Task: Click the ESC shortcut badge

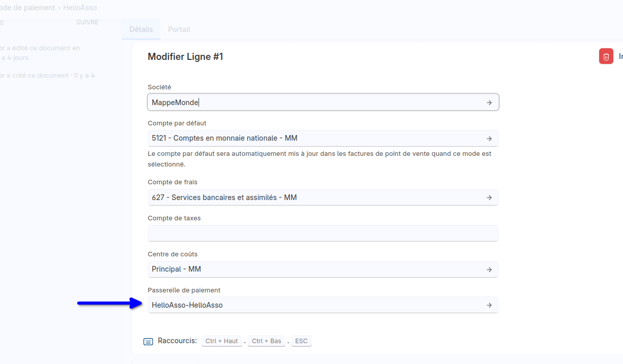Action: click(x=301, y=341)
